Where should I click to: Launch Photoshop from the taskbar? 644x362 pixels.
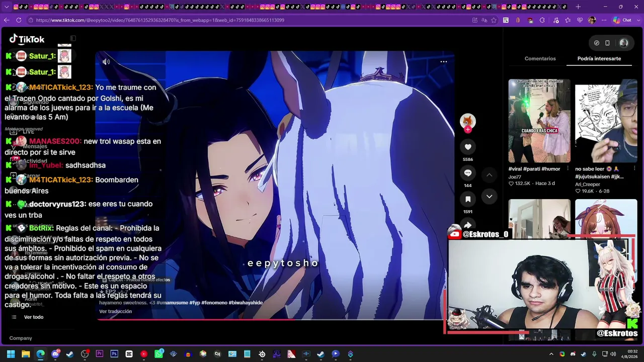pyautogui.click(x=114, y=354)
